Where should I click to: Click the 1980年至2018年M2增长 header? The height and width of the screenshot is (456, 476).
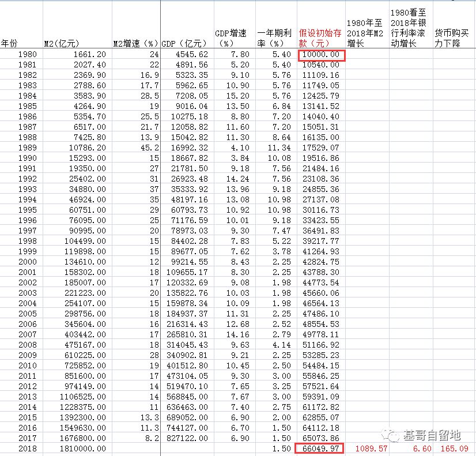[365, 33]
